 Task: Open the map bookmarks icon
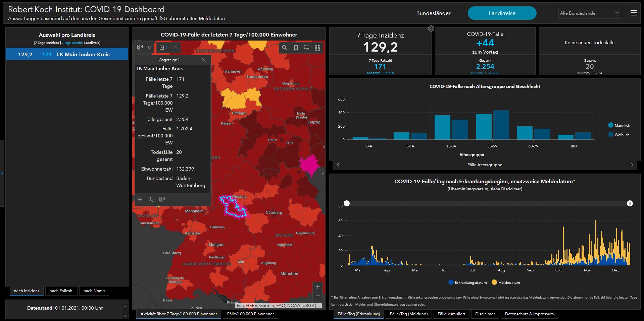coord(296,48)
